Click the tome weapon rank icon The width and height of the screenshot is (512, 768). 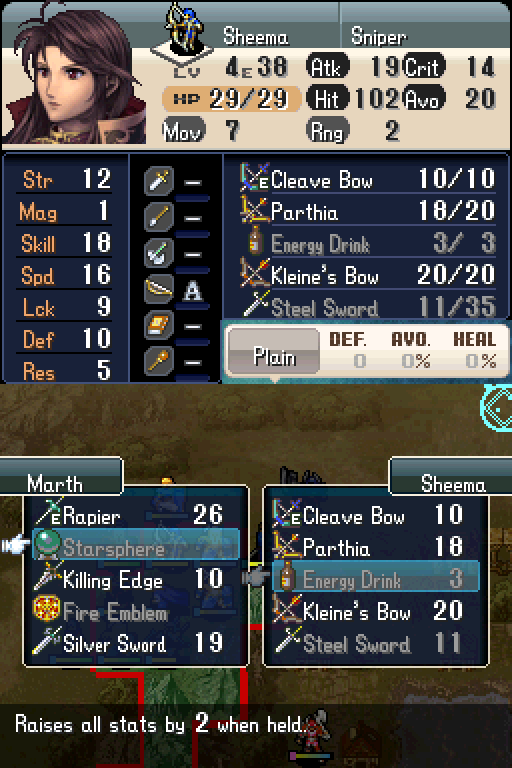(159, 325)
